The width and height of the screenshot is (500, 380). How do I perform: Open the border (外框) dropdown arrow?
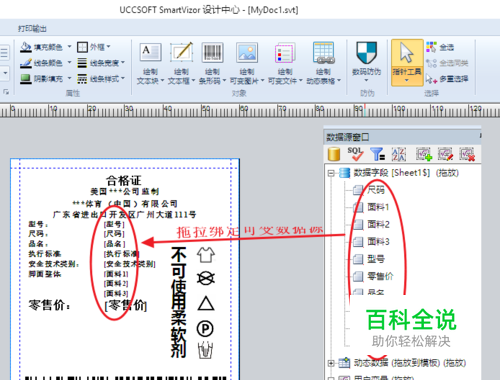tap(108, 46)
